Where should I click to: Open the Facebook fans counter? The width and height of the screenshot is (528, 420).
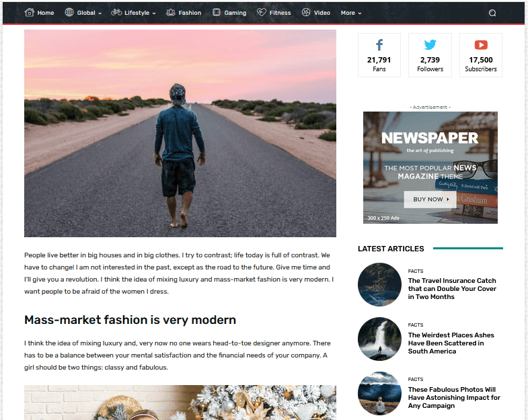point(379,55)
